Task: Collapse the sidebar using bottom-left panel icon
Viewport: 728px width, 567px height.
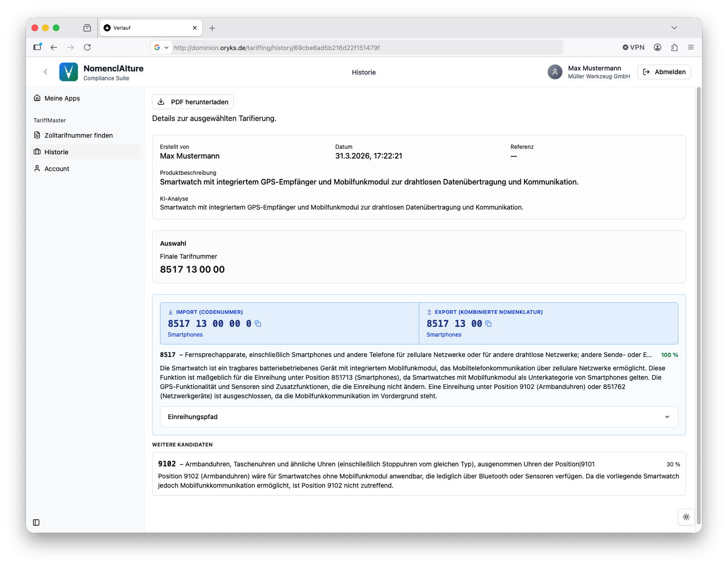Action: 36,522
